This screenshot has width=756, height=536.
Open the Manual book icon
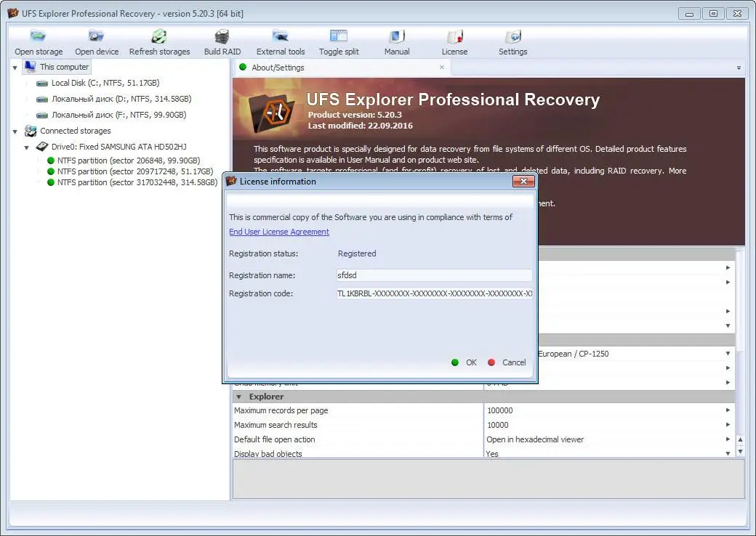397,36
